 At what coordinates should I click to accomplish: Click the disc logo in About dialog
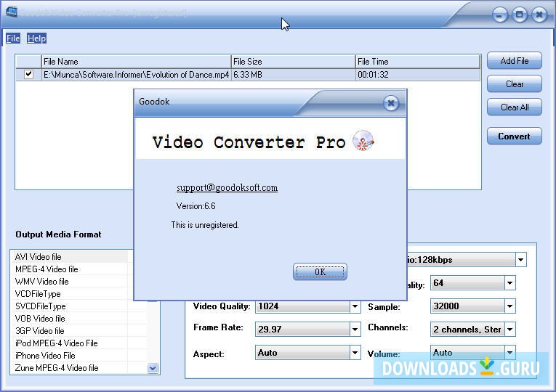tap(363, 141)
